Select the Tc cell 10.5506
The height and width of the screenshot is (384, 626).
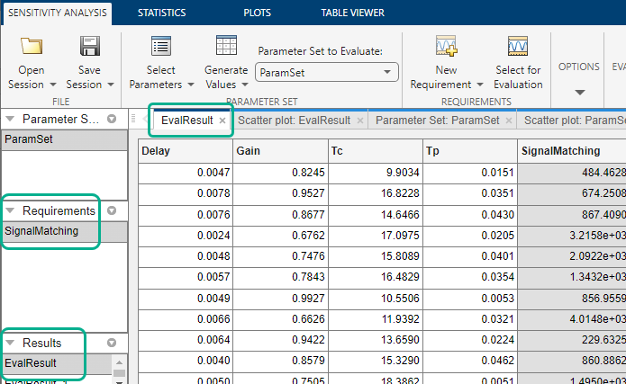point(375,298)
